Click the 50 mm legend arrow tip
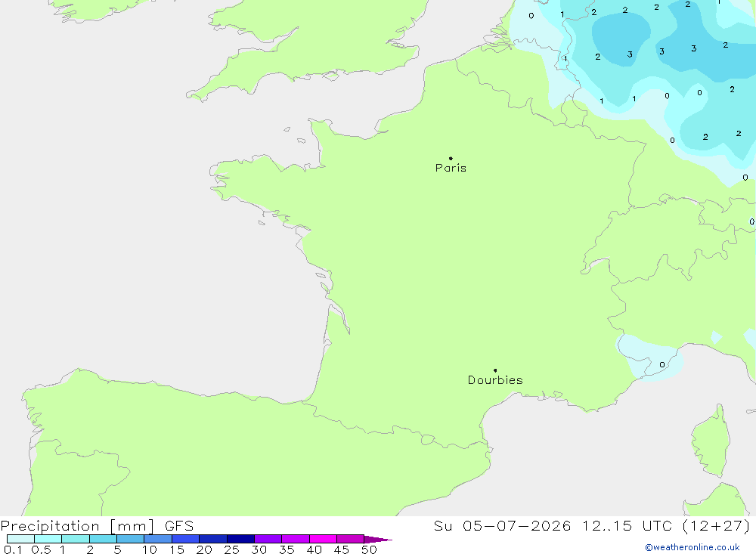 pyautogui.click(x=378, y=539)
